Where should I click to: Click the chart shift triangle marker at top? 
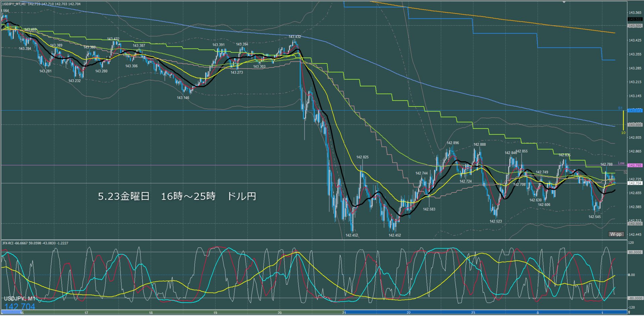click(x=564, y=2)
